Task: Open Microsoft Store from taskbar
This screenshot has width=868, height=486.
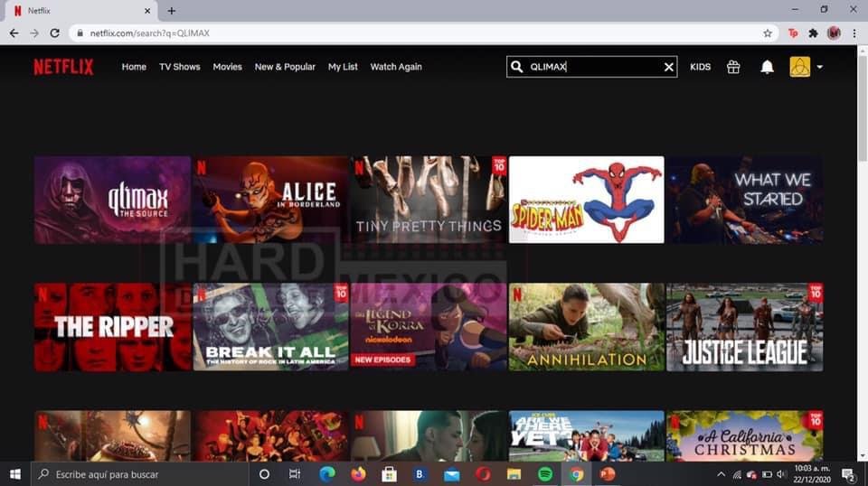Action: [x=389, y=474]
